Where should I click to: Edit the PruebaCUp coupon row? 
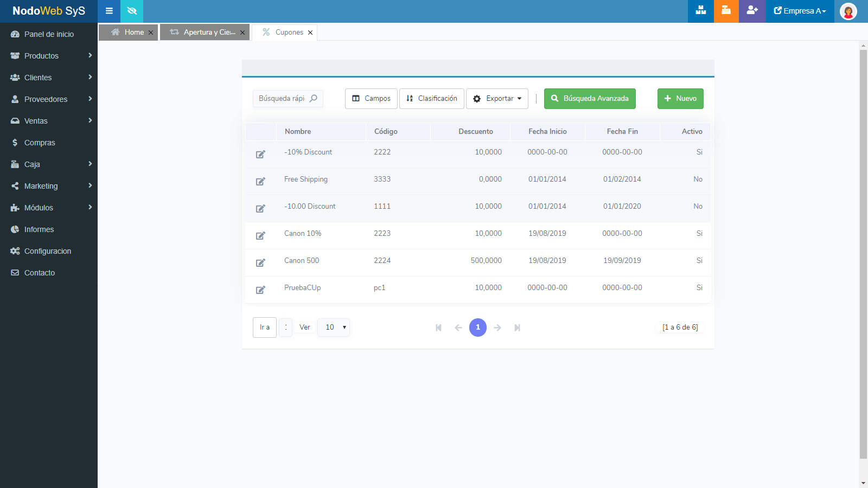click(260, 290)
